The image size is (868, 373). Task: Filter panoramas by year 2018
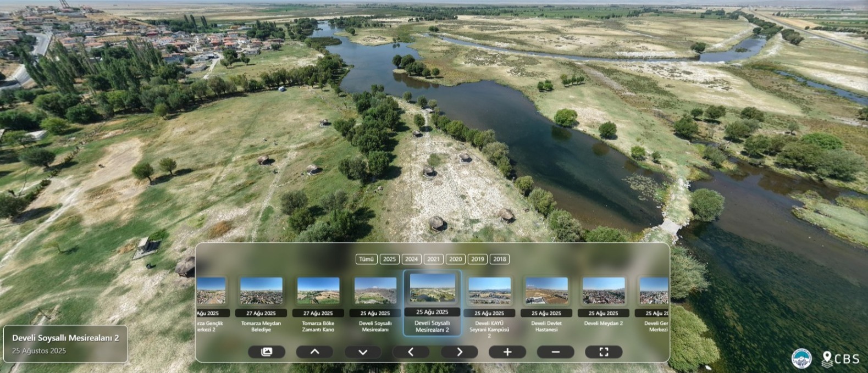pos(499,259)
